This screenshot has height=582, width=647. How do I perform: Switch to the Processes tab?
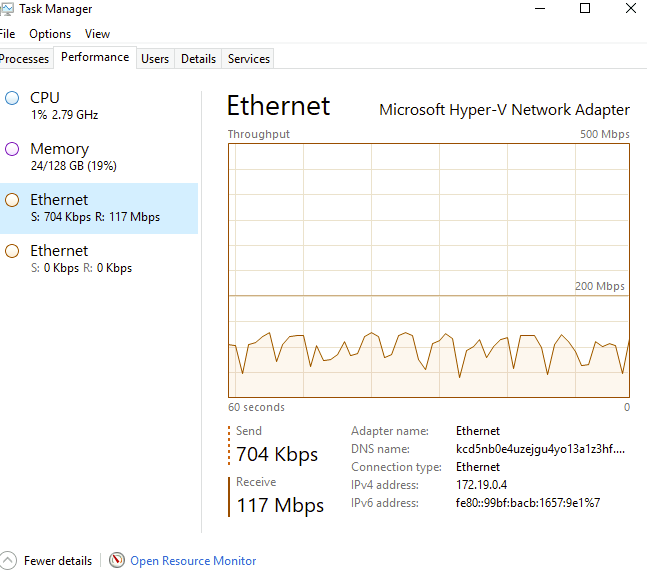tap(24, 59)
